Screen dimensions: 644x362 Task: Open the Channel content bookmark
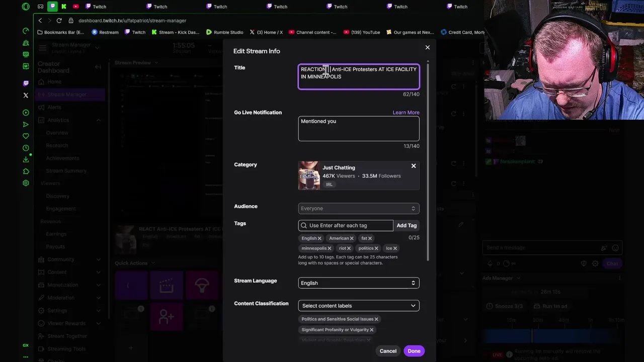(312, 32)
